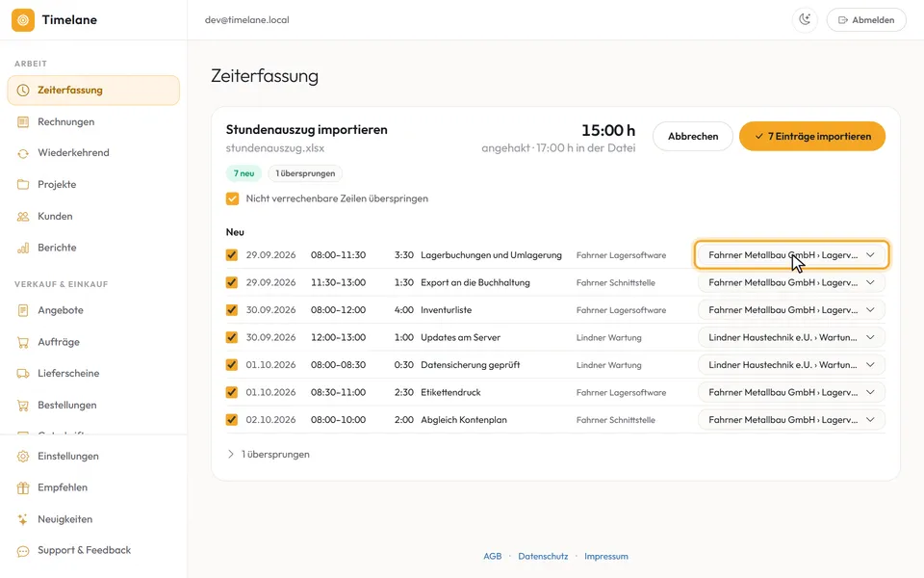
Task: Open Kunden people icon
Action: (23, 217)
